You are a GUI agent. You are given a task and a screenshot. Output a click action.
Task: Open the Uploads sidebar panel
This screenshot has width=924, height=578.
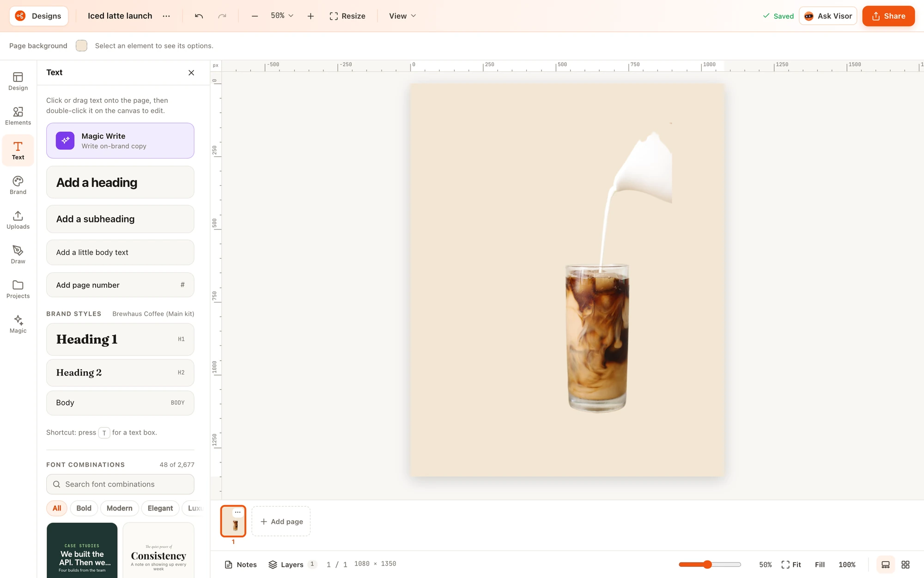18,220
